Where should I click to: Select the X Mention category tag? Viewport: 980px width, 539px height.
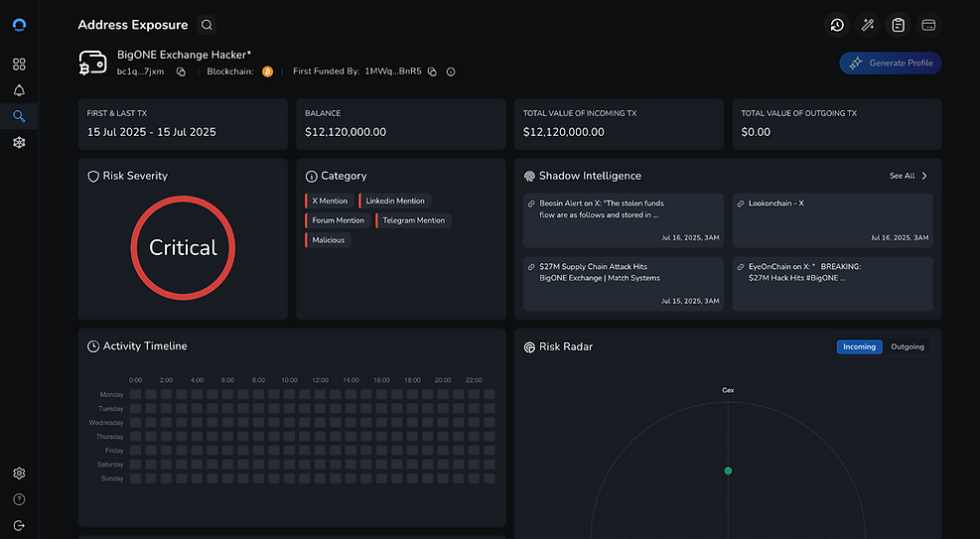point(330,202)
